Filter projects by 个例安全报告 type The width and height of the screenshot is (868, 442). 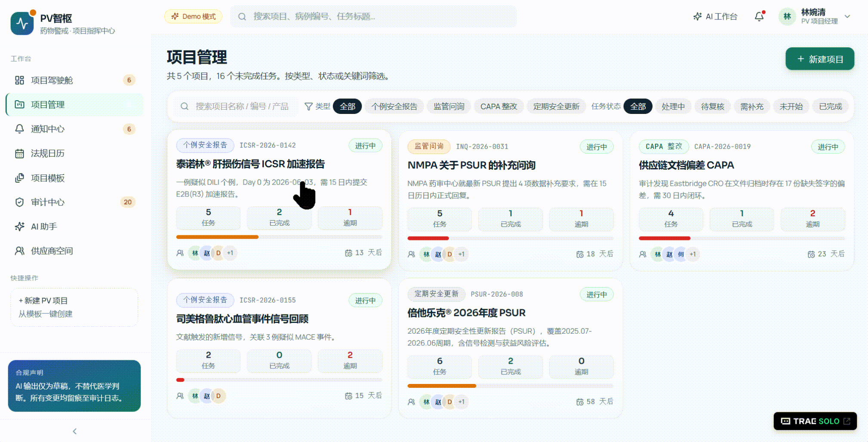point(394,106)
